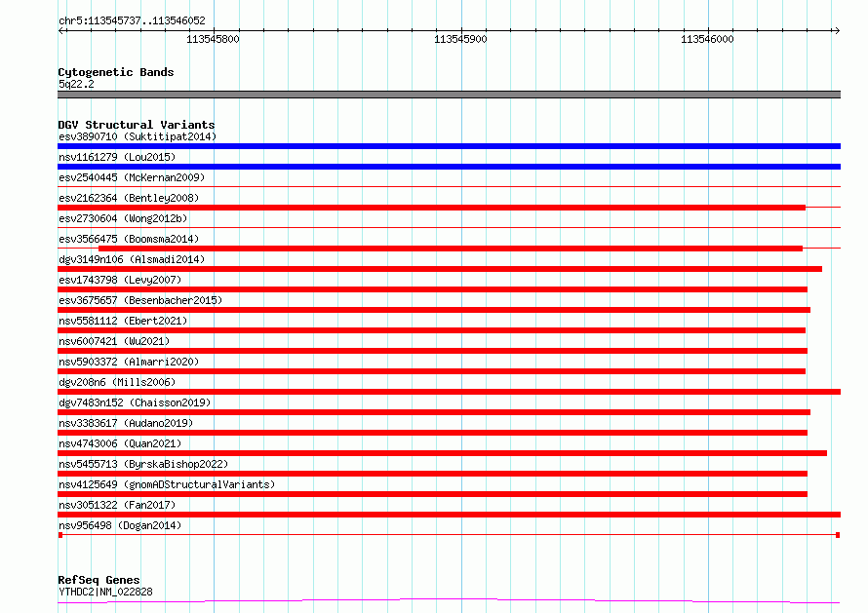Viewport: 868px width, 613px height.
Task: Click esv3675657 (Besenbacher2015) label
Action: tap(140, 300)
